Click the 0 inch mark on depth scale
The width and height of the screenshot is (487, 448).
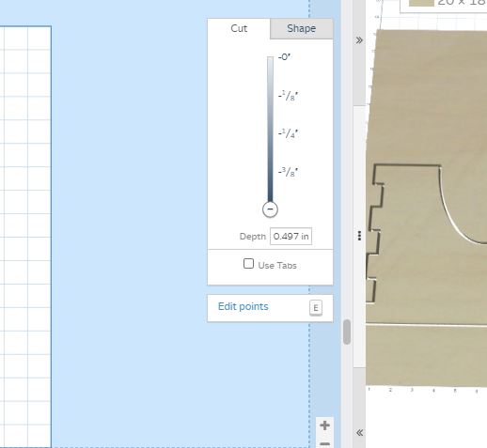point(284,57)
